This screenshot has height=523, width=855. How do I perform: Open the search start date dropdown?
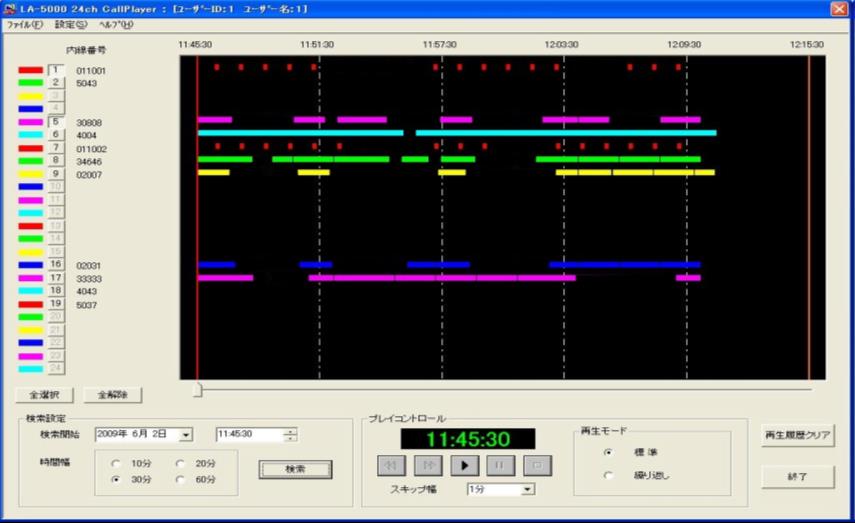click(186, 435)
